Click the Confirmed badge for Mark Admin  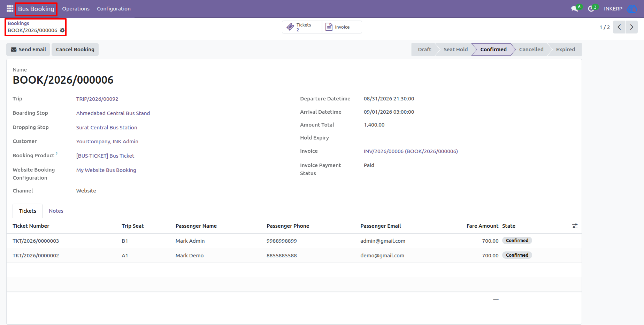click(x=517, y=241)
